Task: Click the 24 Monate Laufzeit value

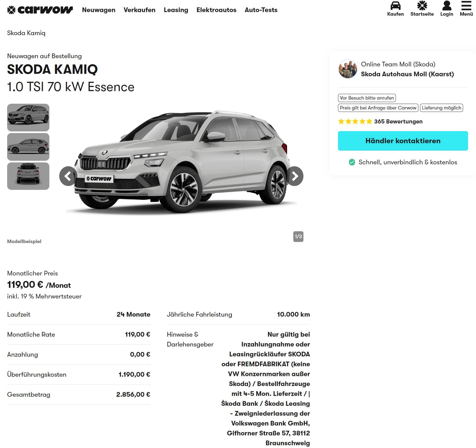Action: point(133,314)
